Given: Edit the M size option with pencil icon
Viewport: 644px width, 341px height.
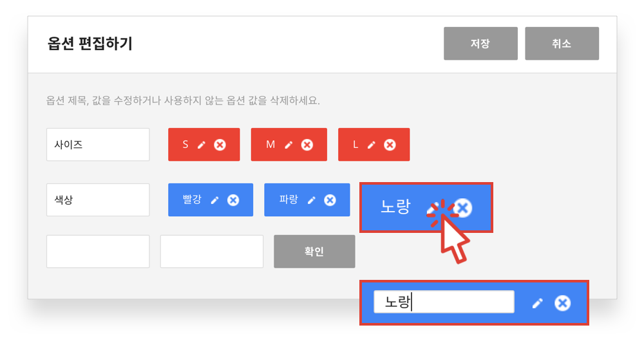Looking at the screenshot, I should coord(289,145).
